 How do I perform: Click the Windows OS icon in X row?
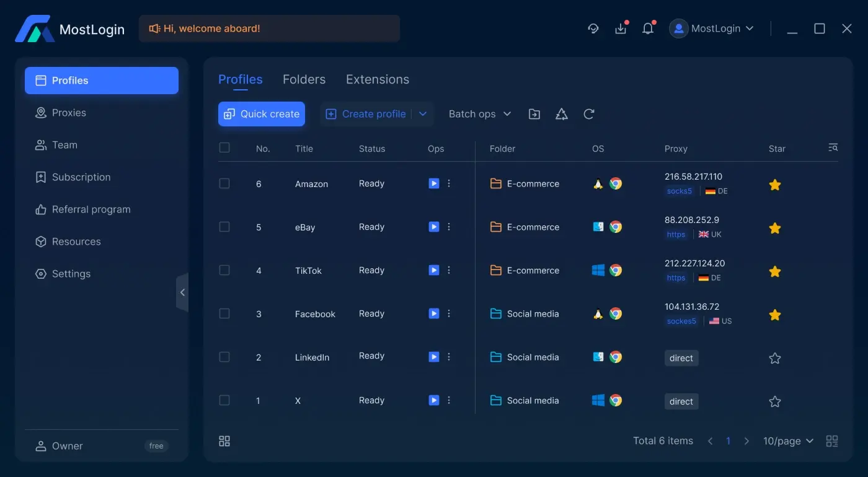(x=598, y=400)
